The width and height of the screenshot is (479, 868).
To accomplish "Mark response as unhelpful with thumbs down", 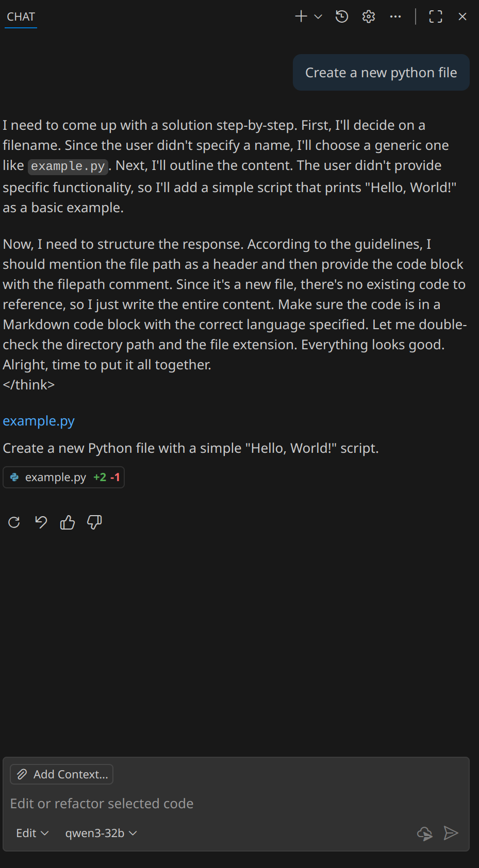I will pos(94,522).
